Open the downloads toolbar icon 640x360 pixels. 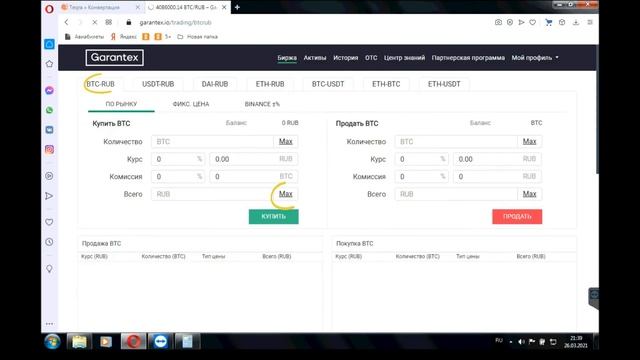pyautogui.click(x=576, y=22)
